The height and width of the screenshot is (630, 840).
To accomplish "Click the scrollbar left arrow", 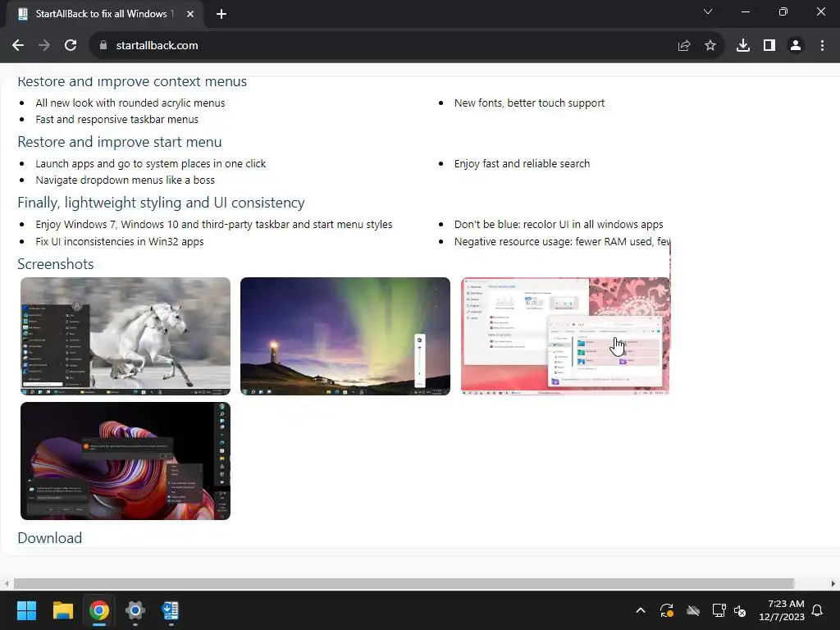I will (x=6, y=583).
